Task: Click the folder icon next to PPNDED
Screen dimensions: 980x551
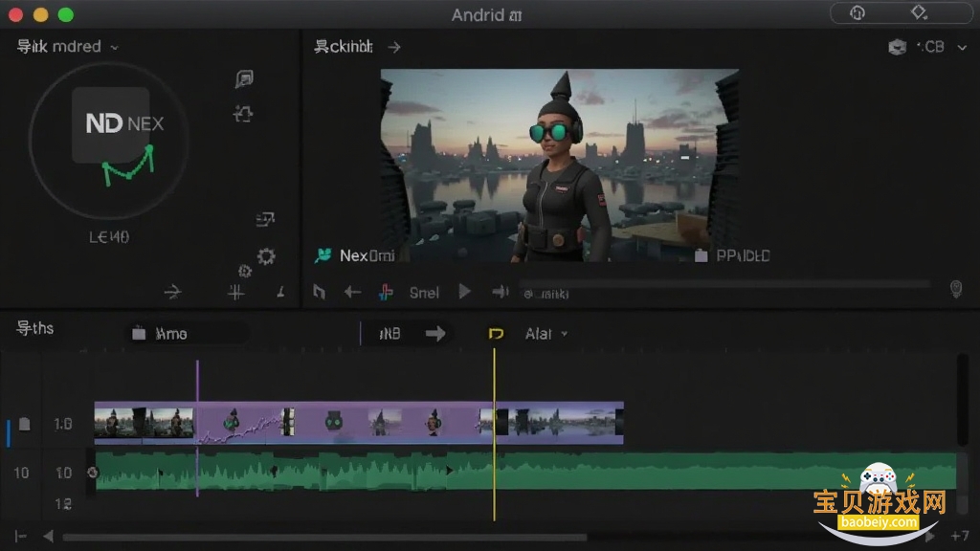Action: pos(702,255)
